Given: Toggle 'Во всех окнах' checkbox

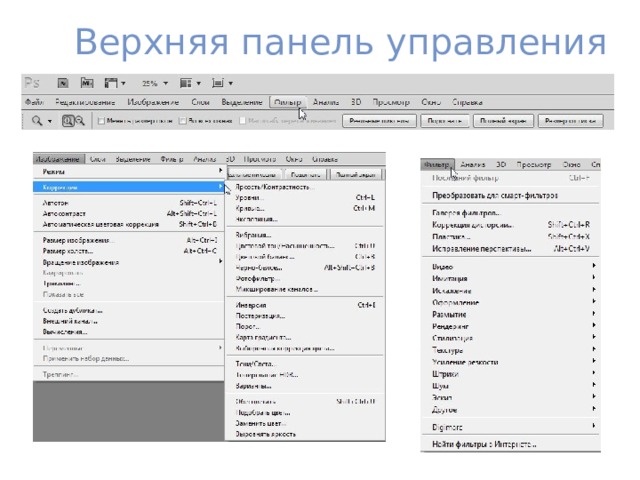Looking at the screenshot, I should (x=183, y=121).
